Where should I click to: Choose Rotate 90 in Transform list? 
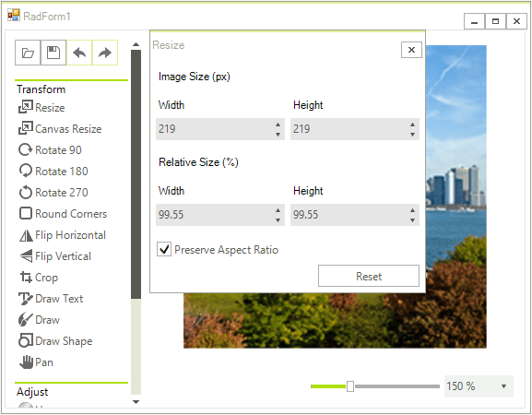[50, 150]
